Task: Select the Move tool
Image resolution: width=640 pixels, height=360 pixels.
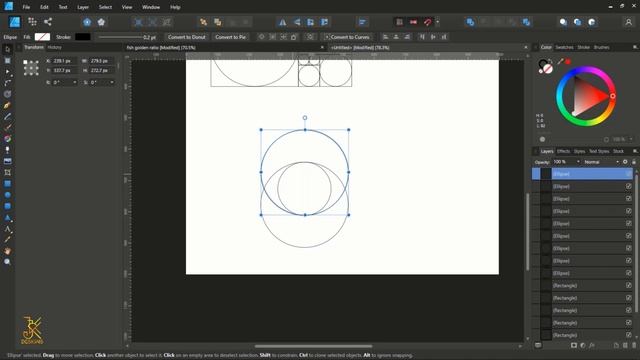Action: [7, 49]
